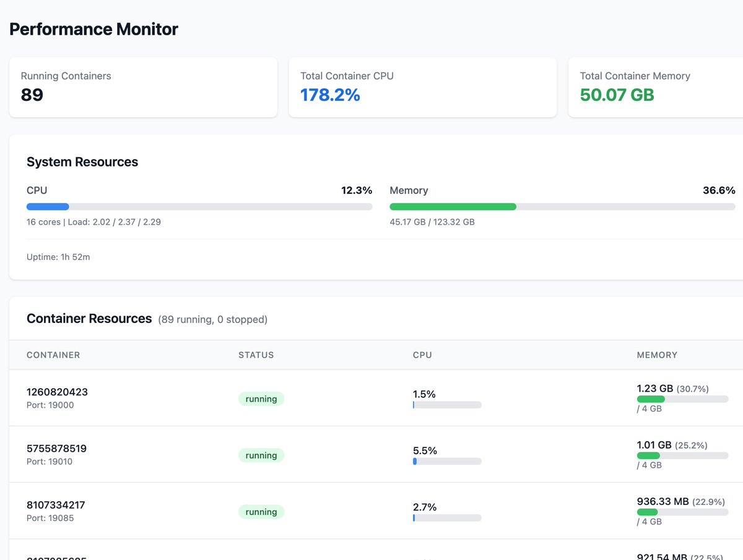Click the CPU column header in table
743x560 pixels.
click(422, 355)
